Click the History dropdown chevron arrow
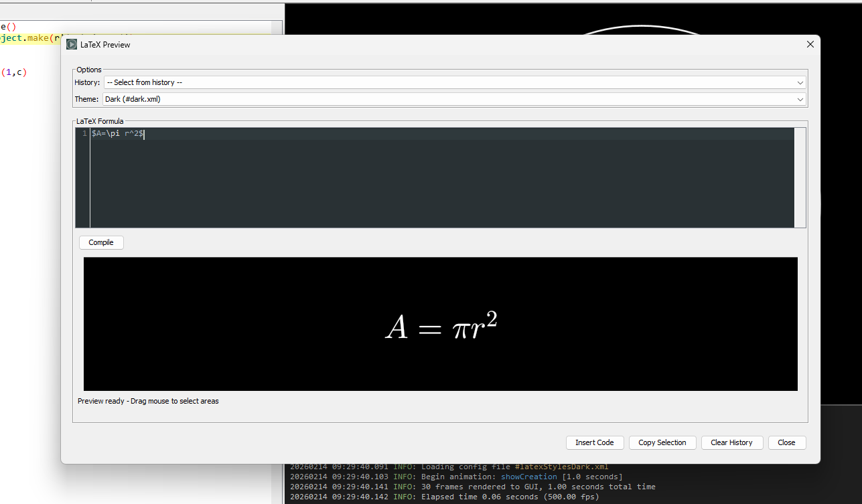The width and height of the screenshot is (862, 504). (x=800, y=82)
